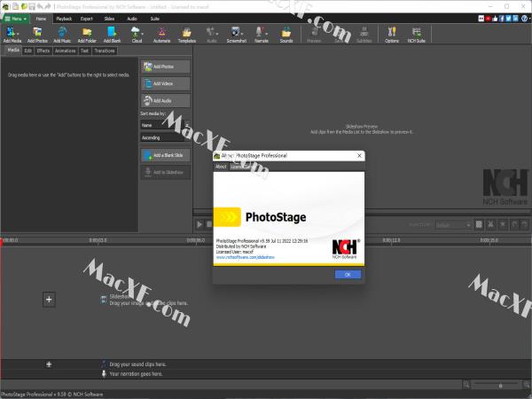
Task: Open the Templates toolbar icon
Action: pos(186,35)
